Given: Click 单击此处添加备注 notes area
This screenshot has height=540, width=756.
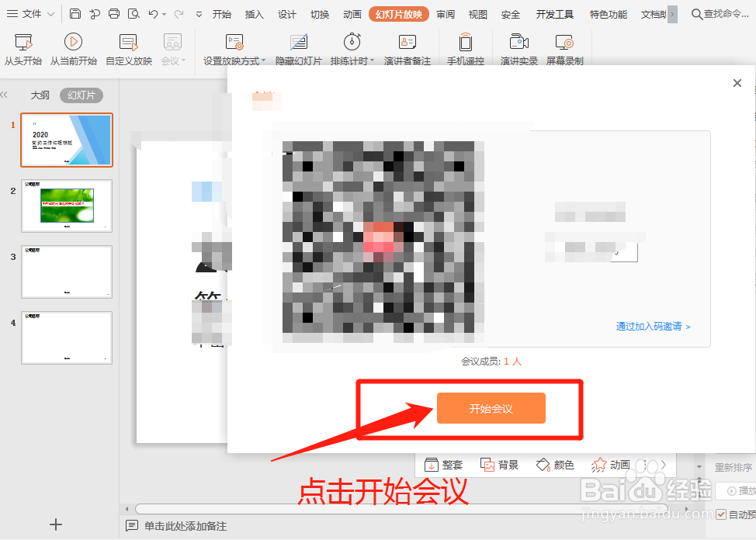Looking at the screenshot, I should (x=186, y=526).
